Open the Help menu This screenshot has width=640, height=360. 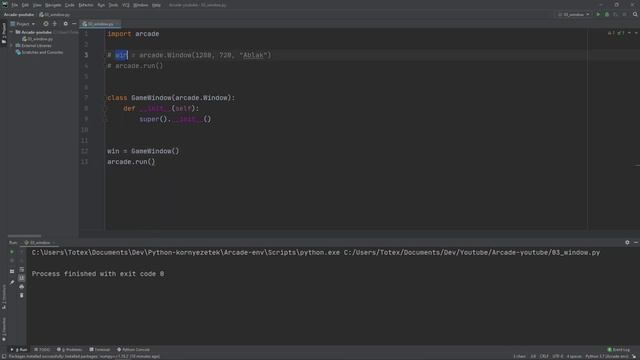click(156, 5)
